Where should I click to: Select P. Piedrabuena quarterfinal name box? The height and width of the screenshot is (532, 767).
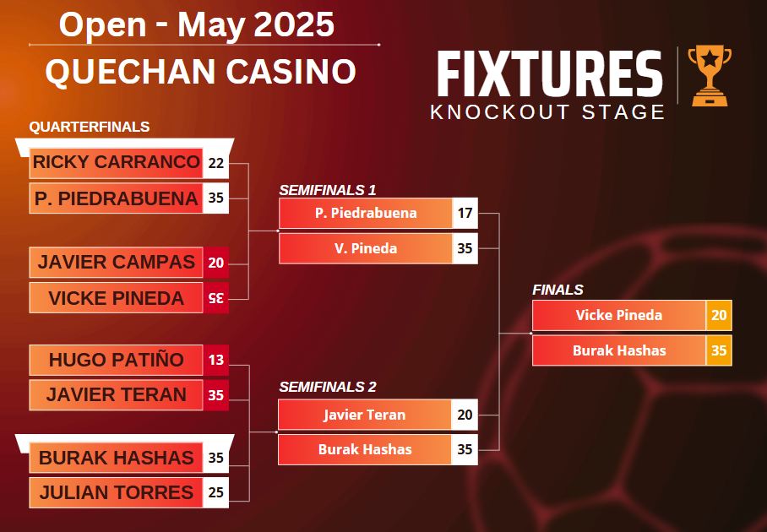point(117,198)
